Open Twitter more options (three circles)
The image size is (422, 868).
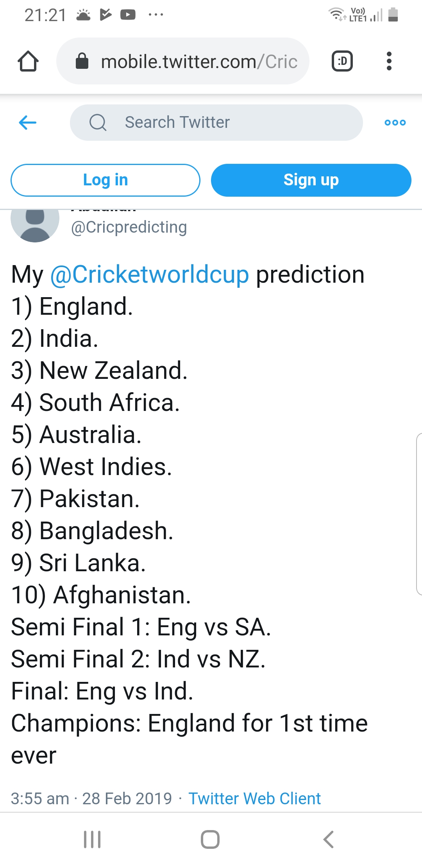(x=395, y=122)
